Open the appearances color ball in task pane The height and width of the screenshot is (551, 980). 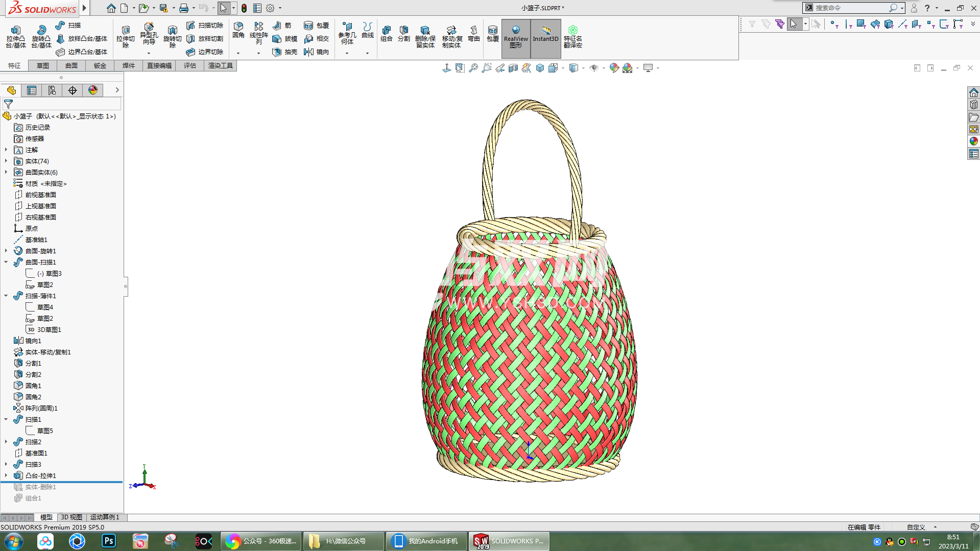point(973,141)
